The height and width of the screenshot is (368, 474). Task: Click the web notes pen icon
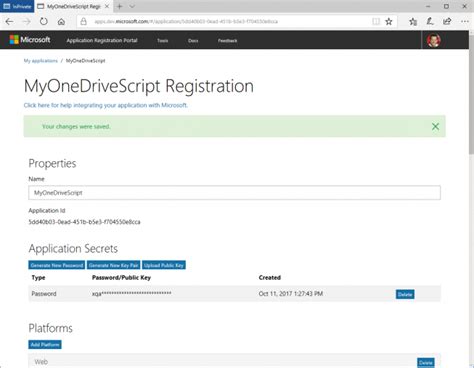pos(430,22)
